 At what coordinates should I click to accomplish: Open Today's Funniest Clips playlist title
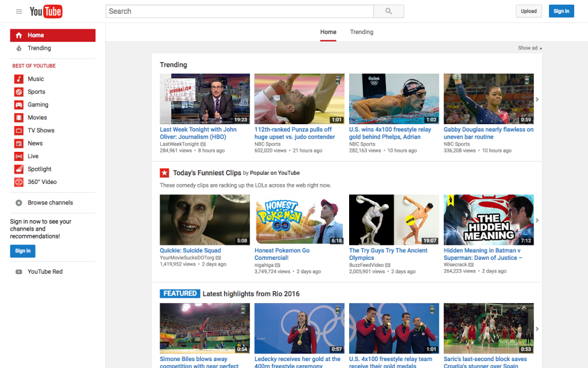[207, 172]
